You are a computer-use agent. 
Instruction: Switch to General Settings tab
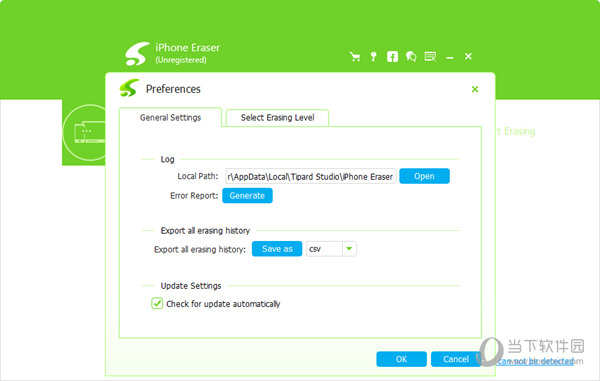coord(170,117)
